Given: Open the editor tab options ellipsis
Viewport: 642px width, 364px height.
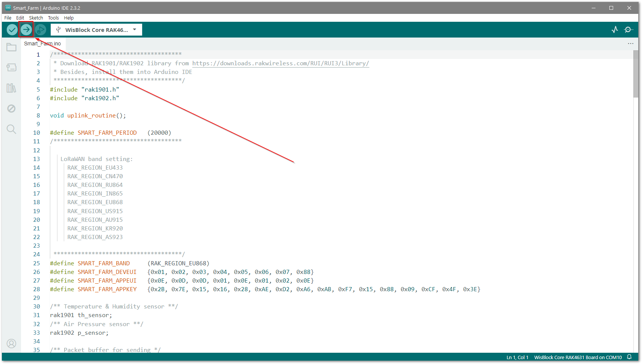Looking at the screenshot, I should coord(630,44).
